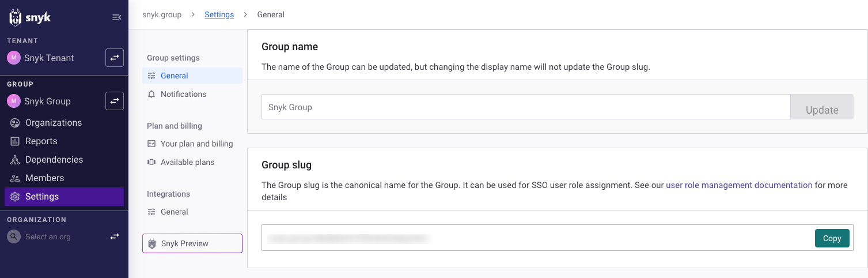Click the Notifications bell icon
Screen dimensions: 868x278
coord(151,94)
